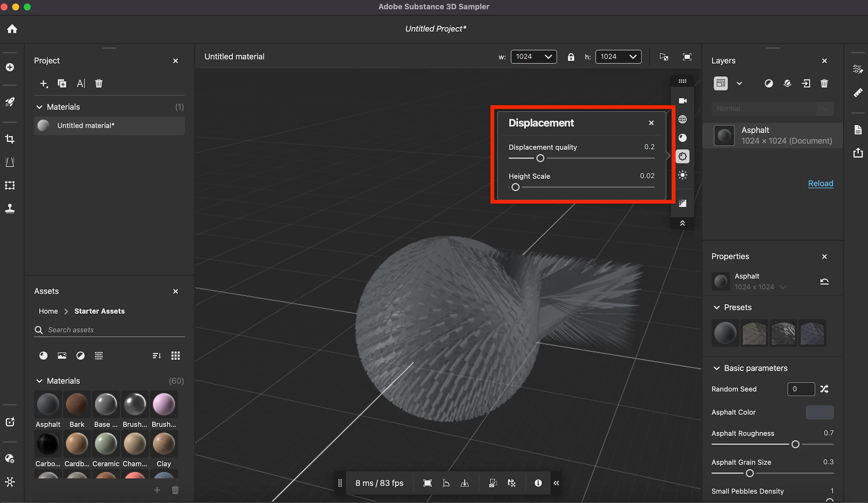Collapse the Basic parameters section
Image resolution: width=868 pixels, height=503 pixels.
point(717,368)
